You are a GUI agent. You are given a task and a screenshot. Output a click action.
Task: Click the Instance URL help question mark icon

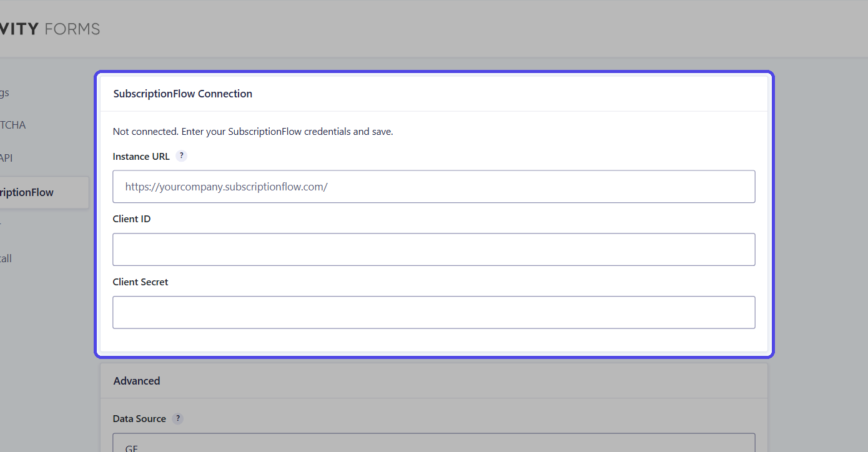[181, 156]
